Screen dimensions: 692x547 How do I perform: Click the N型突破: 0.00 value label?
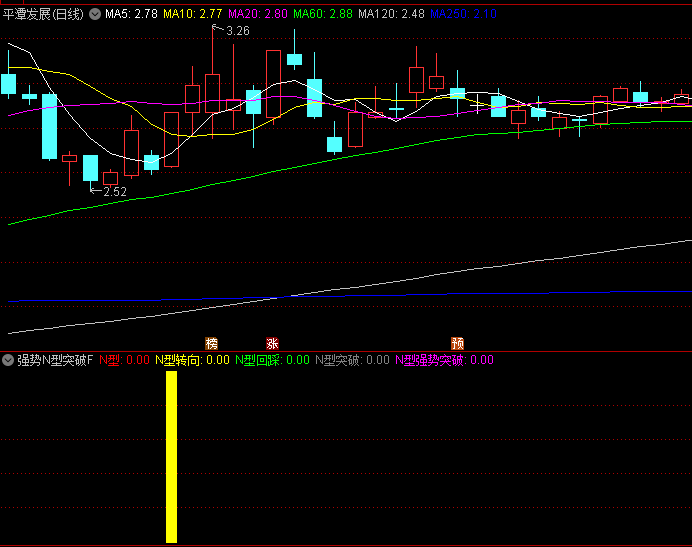[x=352, y=360]
